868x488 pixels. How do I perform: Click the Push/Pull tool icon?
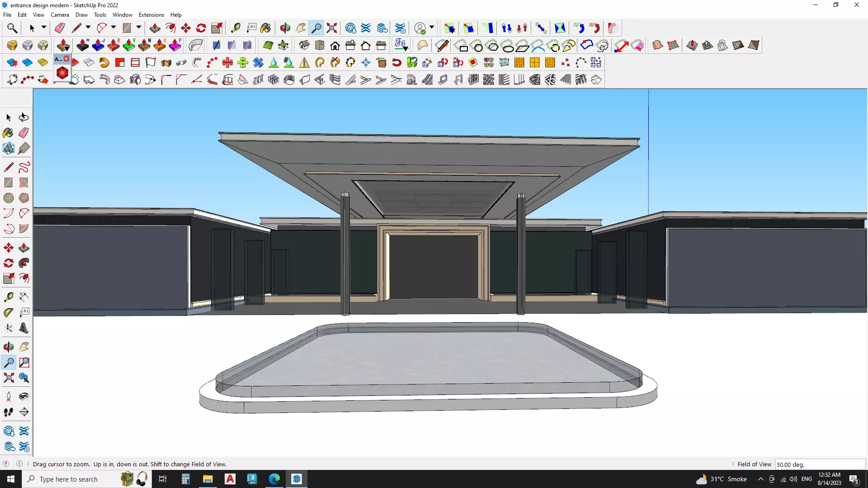(x=155, y=28)
